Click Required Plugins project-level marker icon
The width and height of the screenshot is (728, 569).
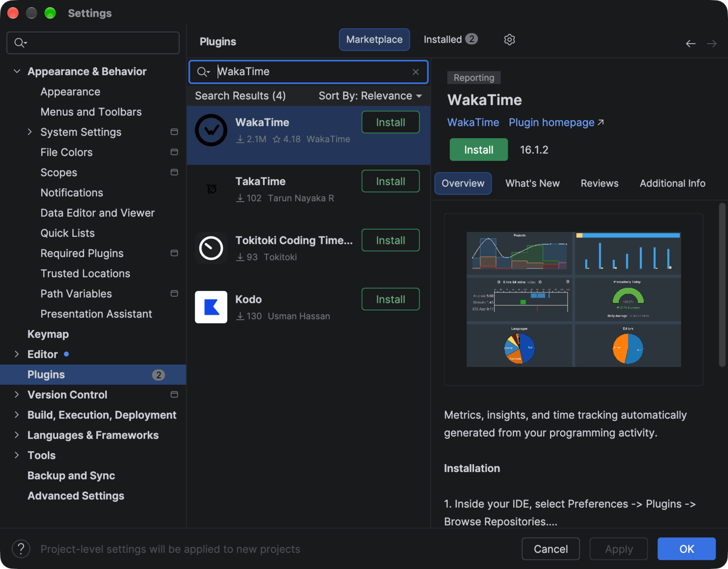point(174,253)
